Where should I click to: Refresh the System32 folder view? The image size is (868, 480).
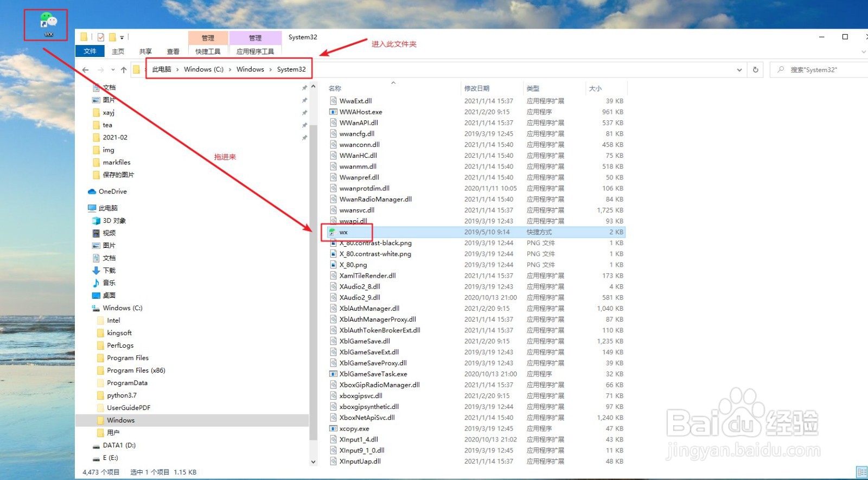tap(755, 69)
